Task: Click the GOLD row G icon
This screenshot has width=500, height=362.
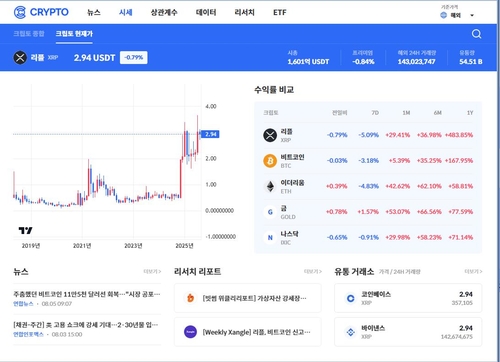Action: (x=270, y=212)
